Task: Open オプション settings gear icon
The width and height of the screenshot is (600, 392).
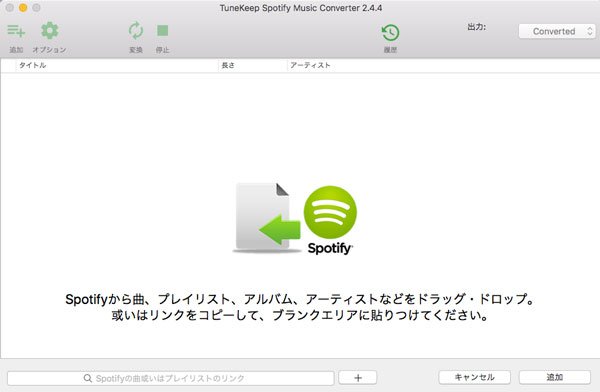Action: click(x=49, y=31)
